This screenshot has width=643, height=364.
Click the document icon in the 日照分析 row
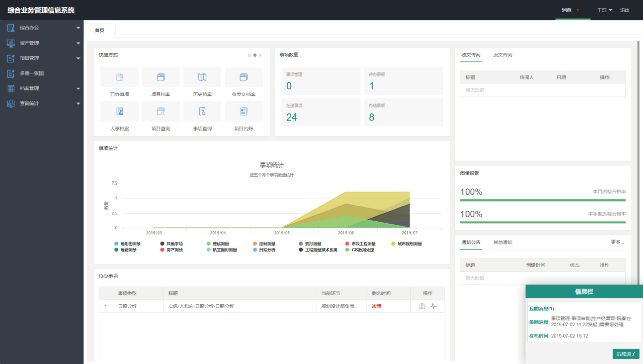click(x=422, y=306)
